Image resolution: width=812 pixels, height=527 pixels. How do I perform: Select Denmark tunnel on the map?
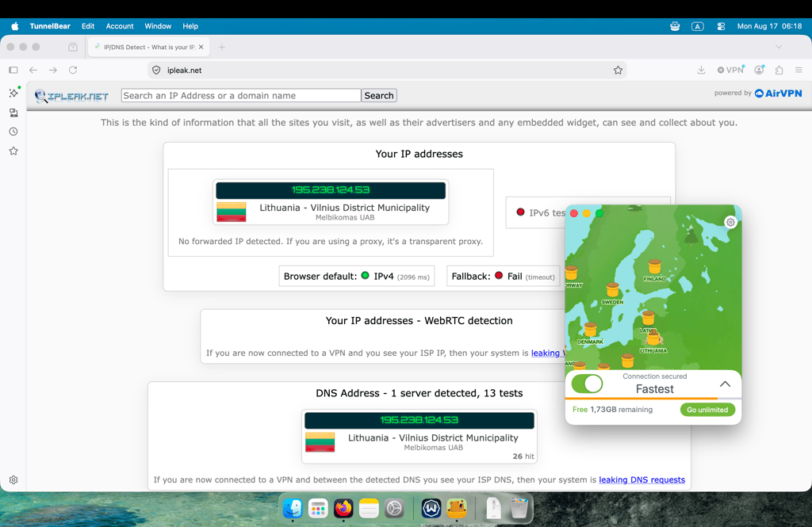(590, 330)
